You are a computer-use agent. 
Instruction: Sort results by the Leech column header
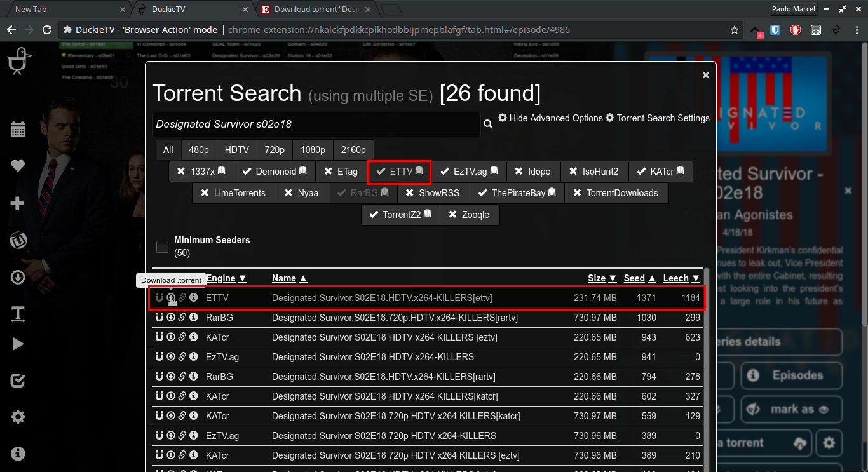(x=682, y=278)
